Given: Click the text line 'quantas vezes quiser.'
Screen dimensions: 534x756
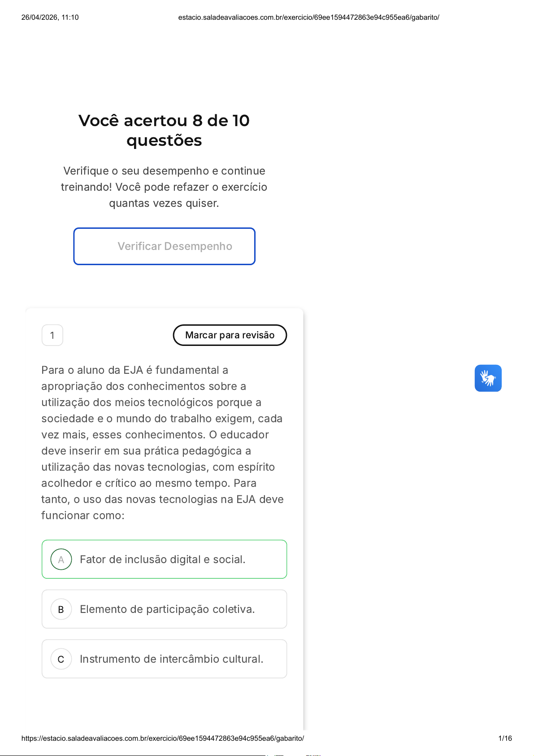Looking at the screenshot, I should click(164, 203).
